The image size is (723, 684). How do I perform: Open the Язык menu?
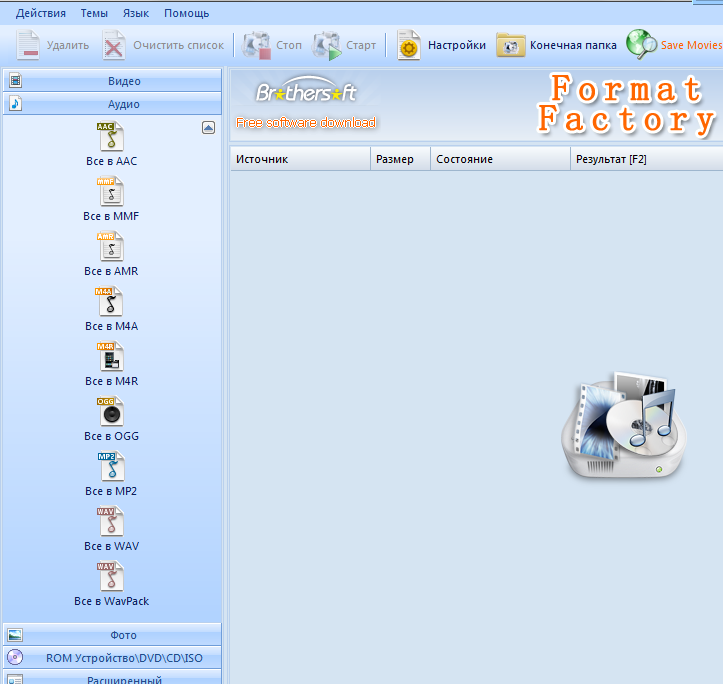(136, 13)
